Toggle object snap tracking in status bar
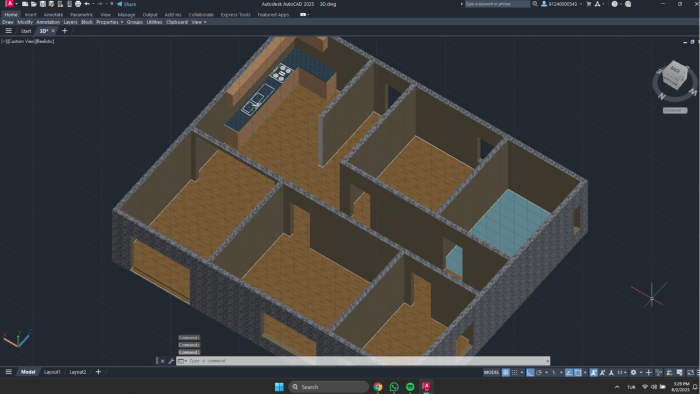Image resolution: width=700 pixels, height=394 pixels. [569, 372]
